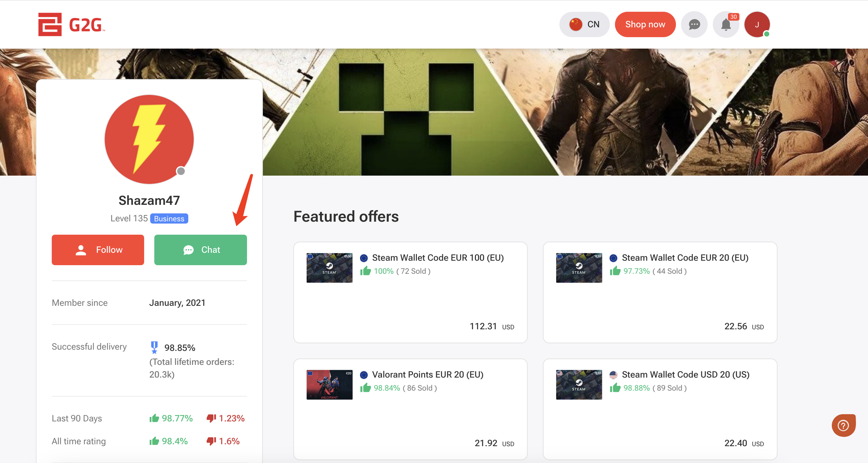Viewport: 868px width, 463px height.
Task: Open the CN country selector
Action: click(584, 24)
